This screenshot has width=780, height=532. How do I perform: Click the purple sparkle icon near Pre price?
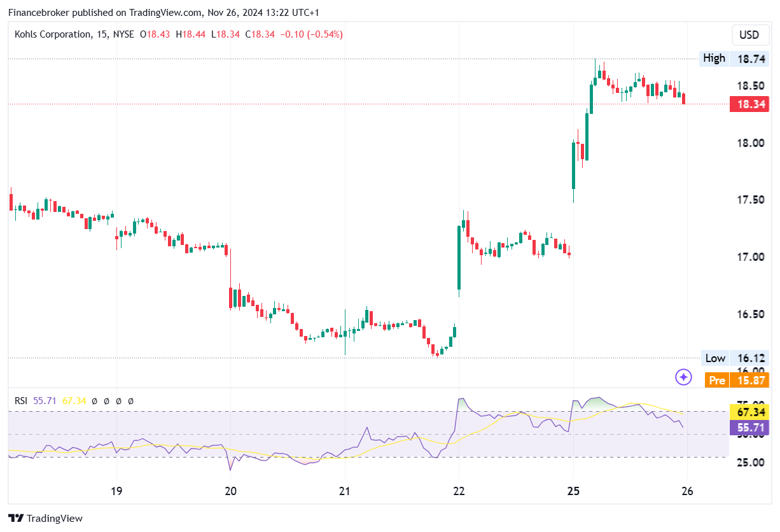[683, 377]
